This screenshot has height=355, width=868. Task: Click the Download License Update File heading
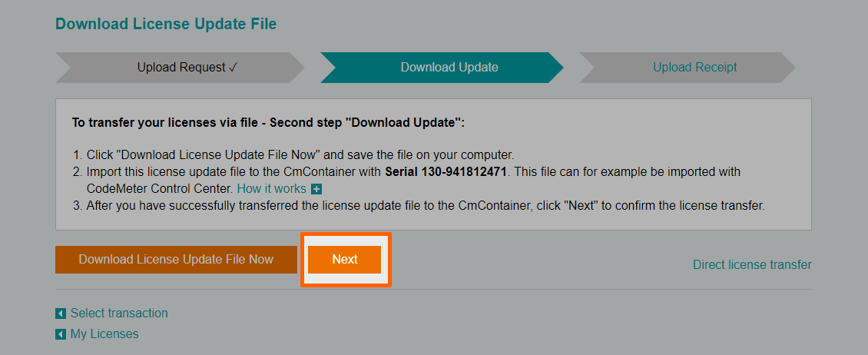166,24
